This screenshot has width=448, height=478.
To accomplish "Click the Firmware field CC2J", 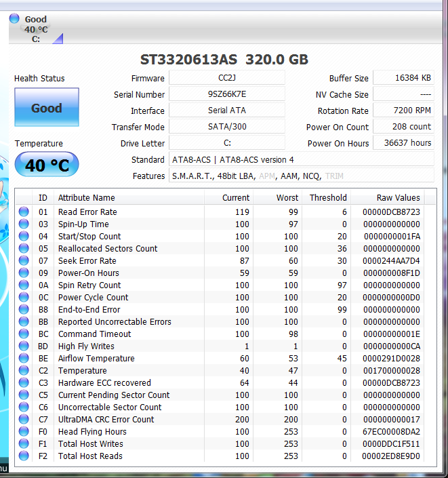I will (x=227, y=78).
